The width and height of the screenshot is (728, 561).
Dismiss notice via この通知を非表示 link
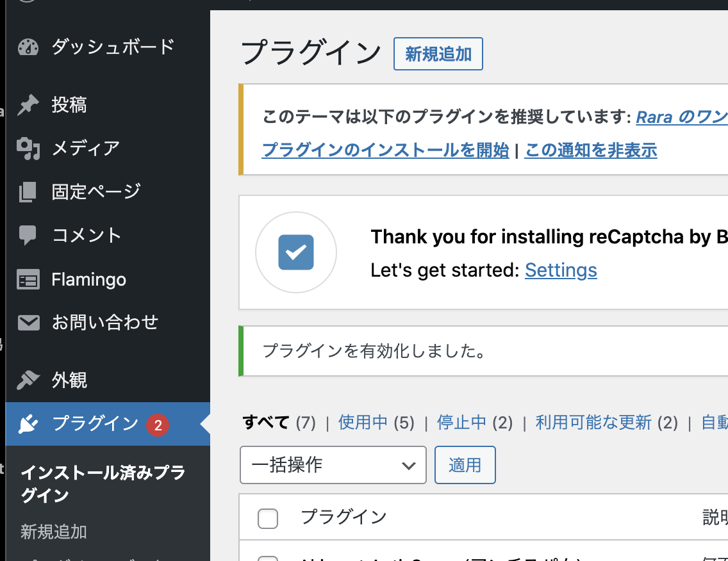pos(591,150)
